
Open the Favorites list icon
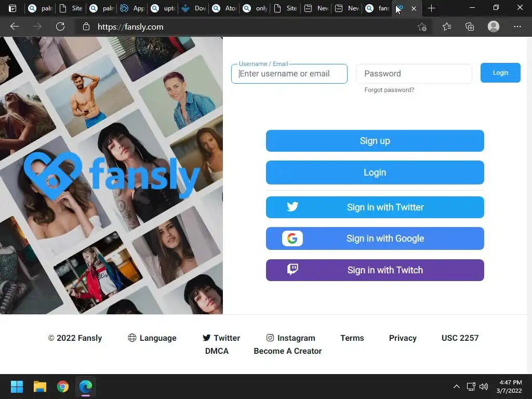[447, 26]
